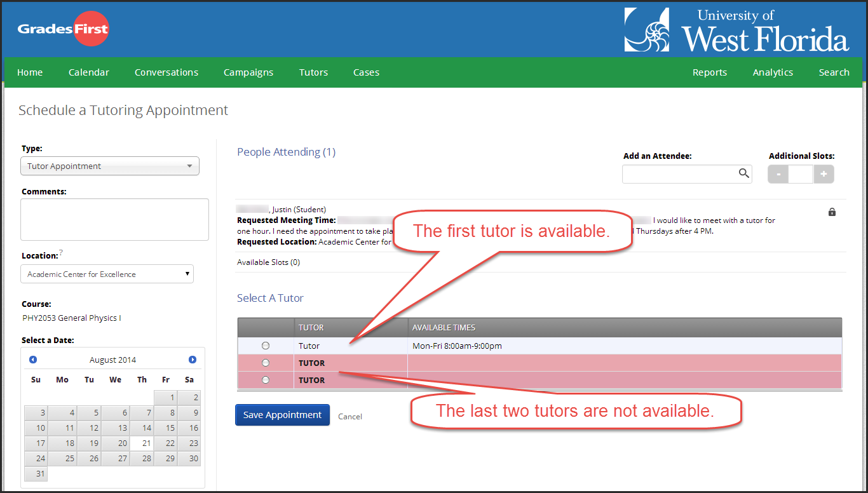Click the Location help question mark
The image size is (868, 493).
click(x=61, y=253)
